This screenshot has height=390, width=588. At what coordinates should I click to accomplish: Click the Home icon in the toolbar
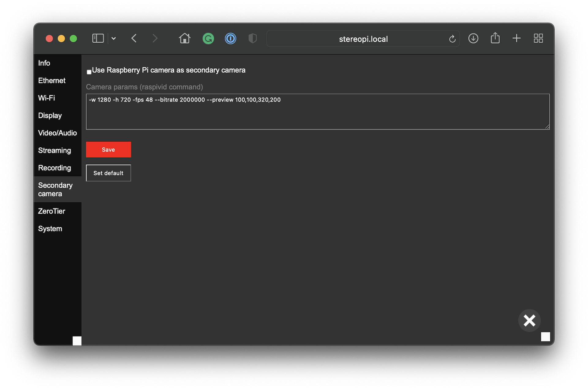pos(185,38)
